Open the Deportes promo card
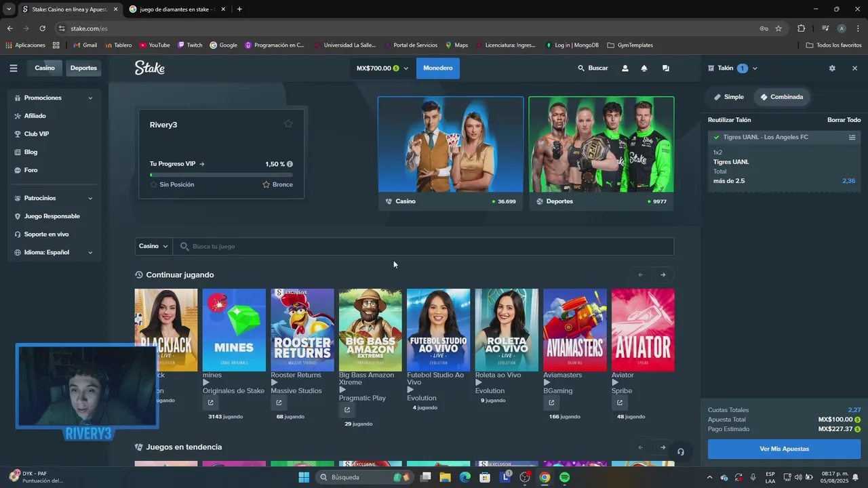Viewport: 868px width, 488px height. tap(601, 153)
